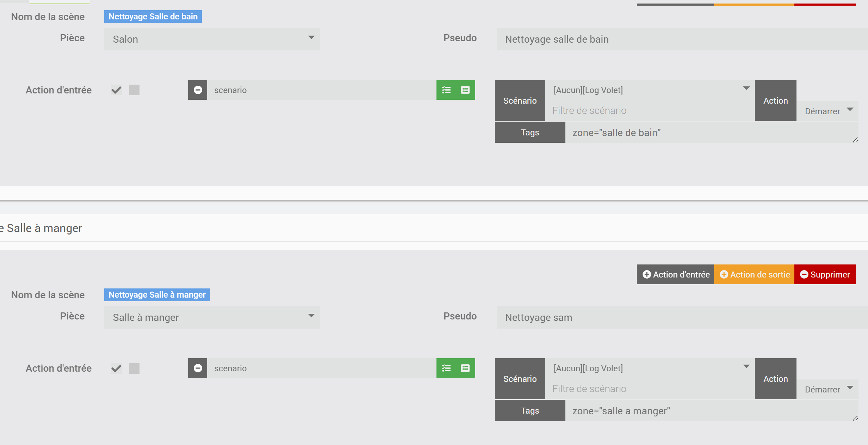Click the green checklist icon in Salle à manger scene

(446, 368)
